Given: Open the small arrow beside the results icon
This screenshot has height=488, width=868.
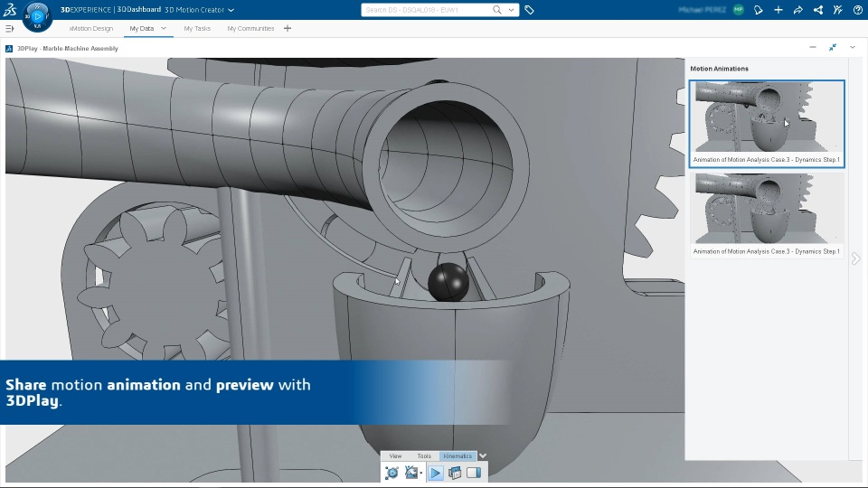Looking at the screenshot, I should coord(421,473).
